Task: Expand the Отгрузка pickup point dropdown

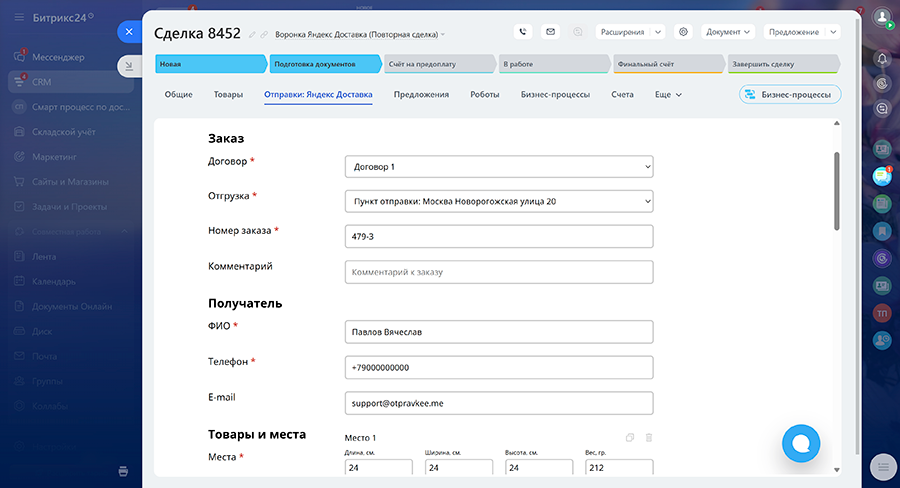Action: coord(499,201)
